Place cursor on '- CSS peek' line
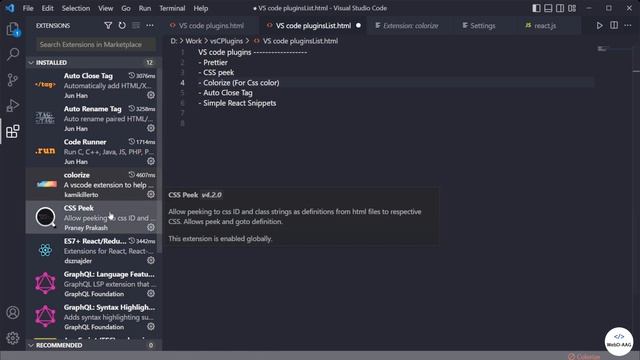The width and height of the screenshot is (640, 360). point(216,73)
